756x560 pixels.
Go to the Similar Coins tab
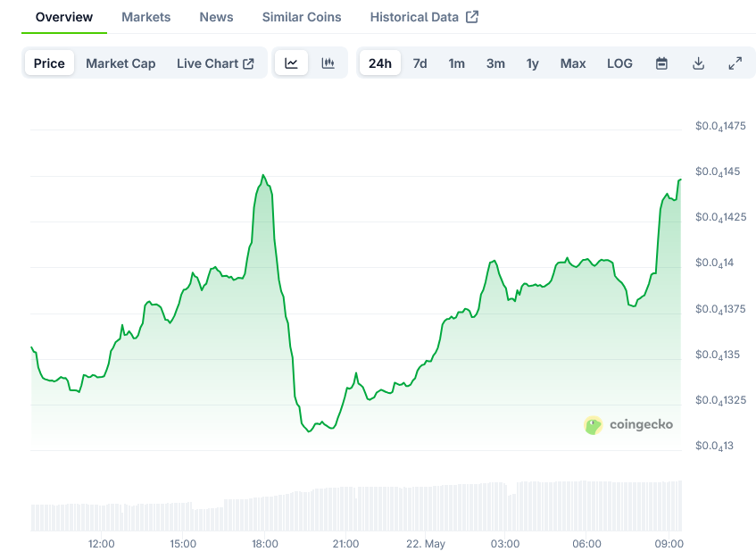point(302,17)
